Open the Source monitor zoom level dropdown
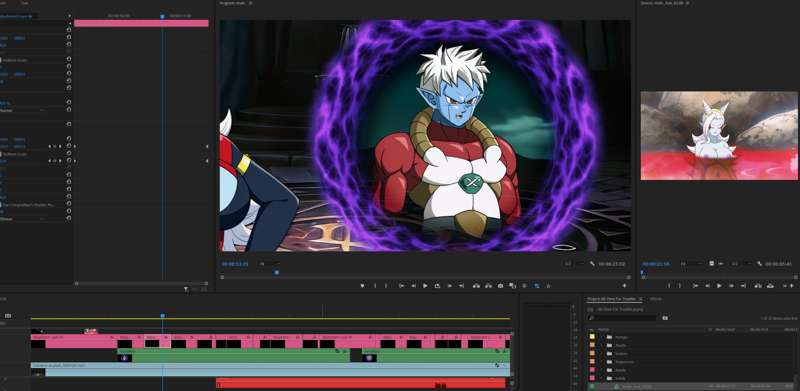Image resolution: width=800 pixels, height=391 pixels. click(x=690, y=264)
